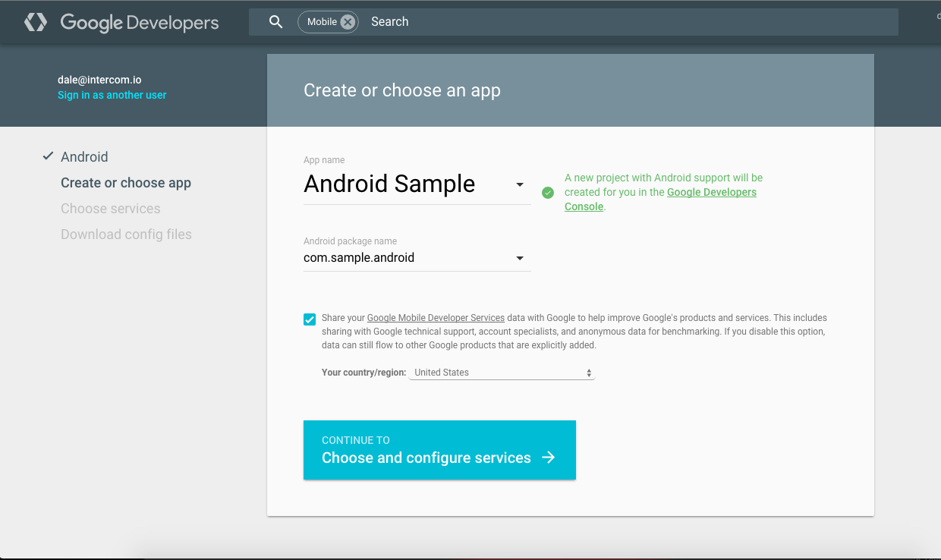
Task: Click the search magnifier icon
Action: 276,22
